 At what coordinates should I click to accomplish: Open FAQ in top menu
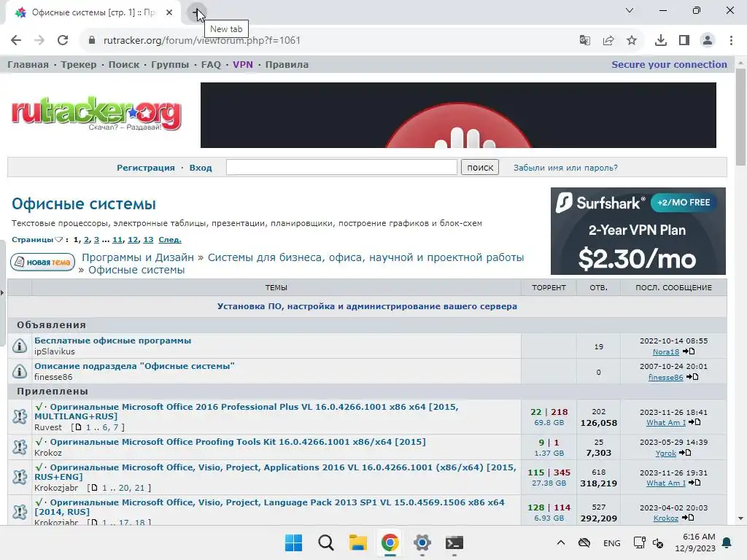point(211,64)
